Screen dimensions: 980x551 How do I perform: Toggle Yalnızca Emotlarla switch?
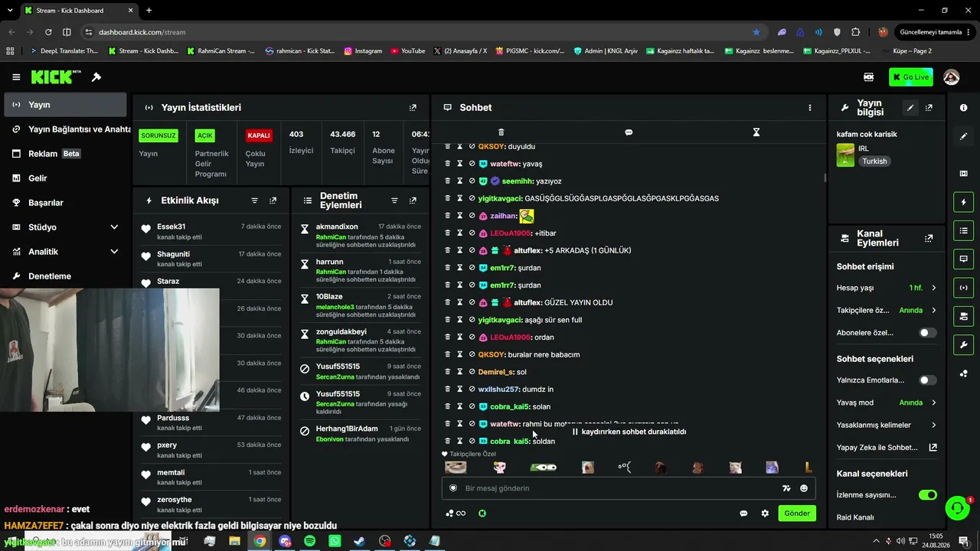(x=927, y=380)
